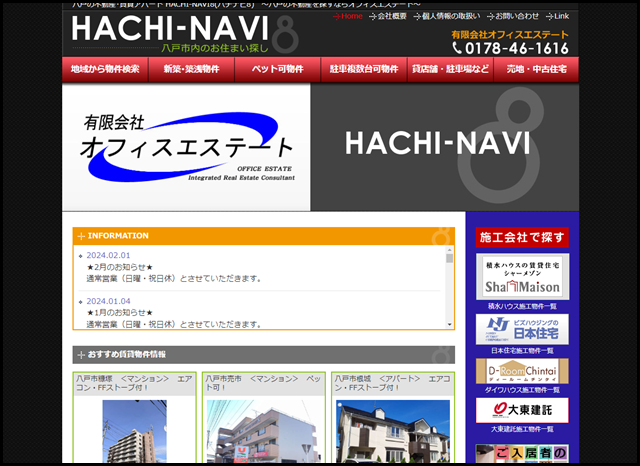The width and height of the screenshot is (640, 466).
Task: Select the ペット可物件 menu tab
Action: pos(278,69)
